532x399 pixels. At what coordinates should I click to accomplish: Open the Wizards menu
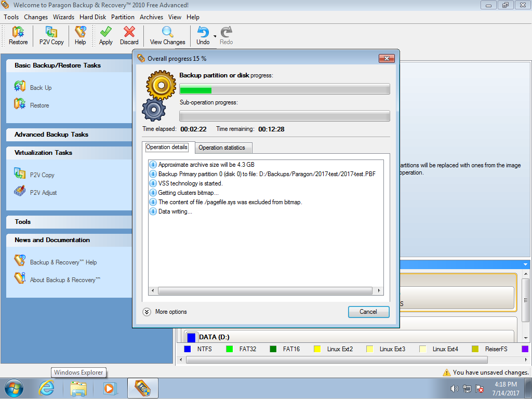coord(63,17)
